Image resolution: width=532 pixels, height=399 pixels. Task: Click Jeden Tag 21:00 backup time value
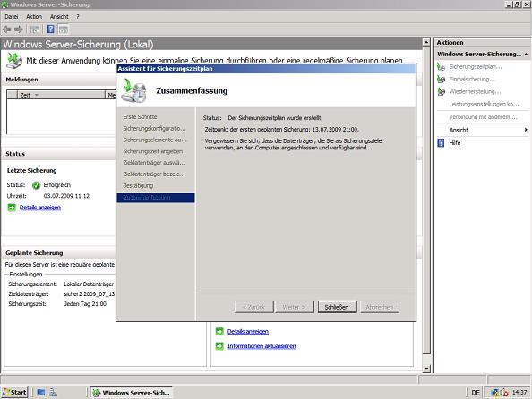pos(85,304)
